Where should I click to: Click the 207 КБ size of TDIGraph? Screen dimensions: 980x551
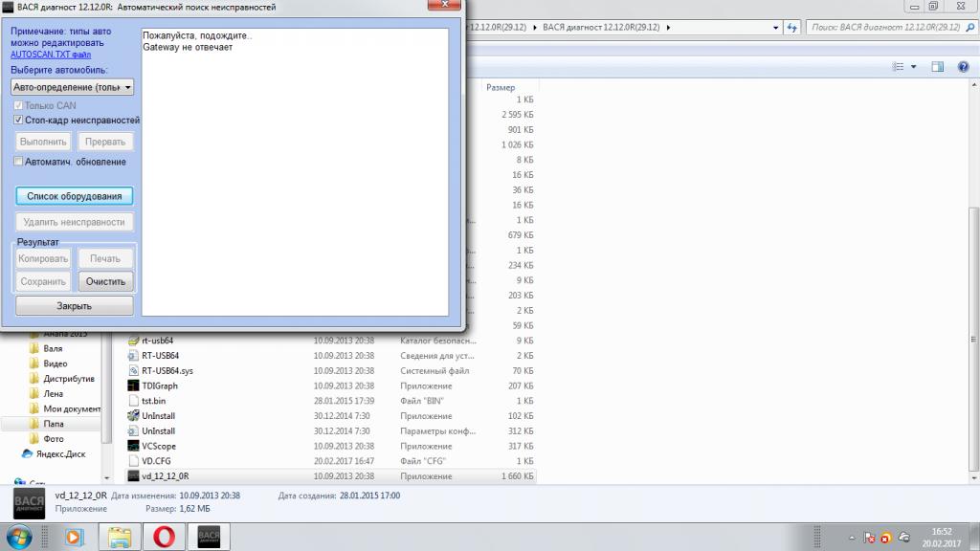(522, 386)
